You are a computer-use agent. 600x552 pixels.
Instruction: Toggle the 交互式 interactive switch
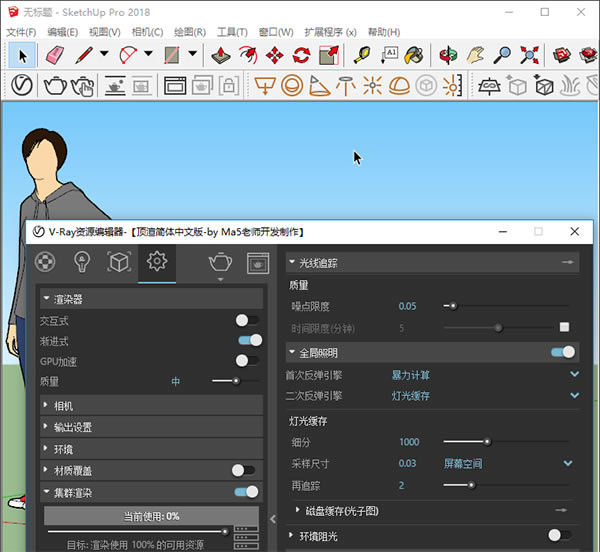point(247,320)
